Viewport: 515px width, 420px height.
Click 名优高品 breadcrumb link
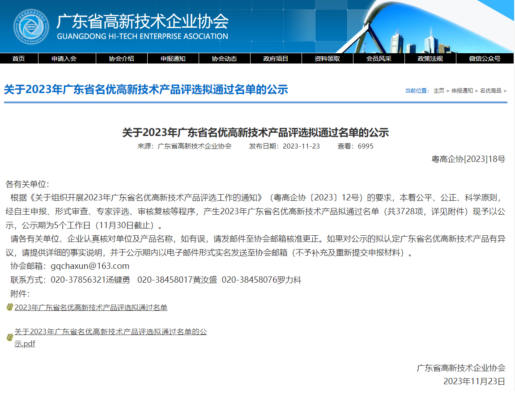point(491,91)
